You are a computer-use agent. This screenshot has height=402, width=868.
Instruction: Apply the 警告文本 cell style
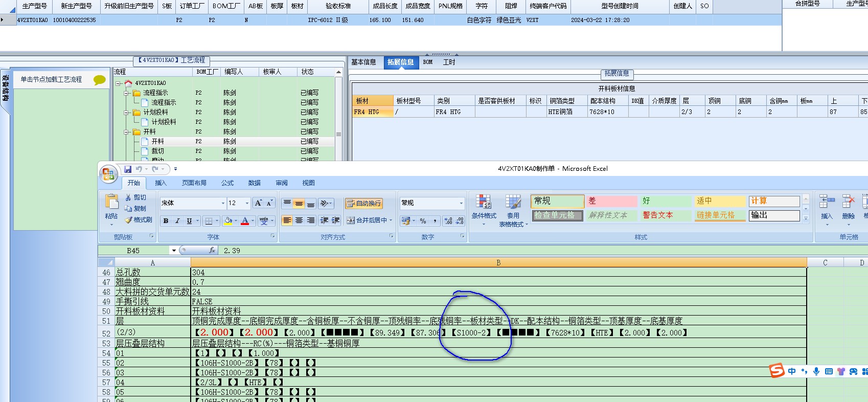666,215
